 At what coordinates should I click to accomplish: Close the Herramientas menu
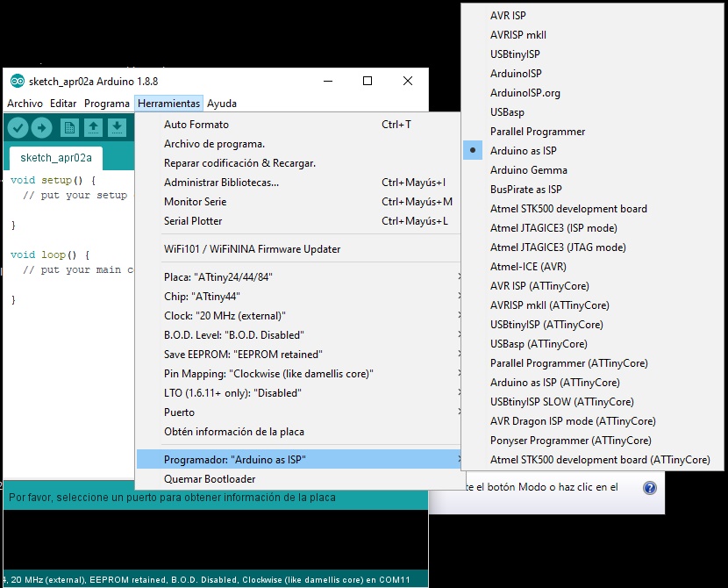tap(169, 104)
